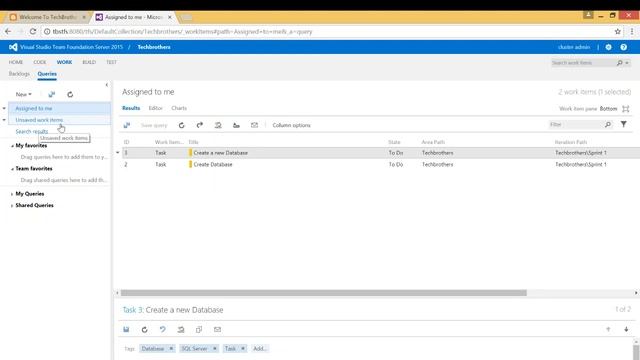
Task: Email Task 3 with the envelope icon
Action: (217, 329)
